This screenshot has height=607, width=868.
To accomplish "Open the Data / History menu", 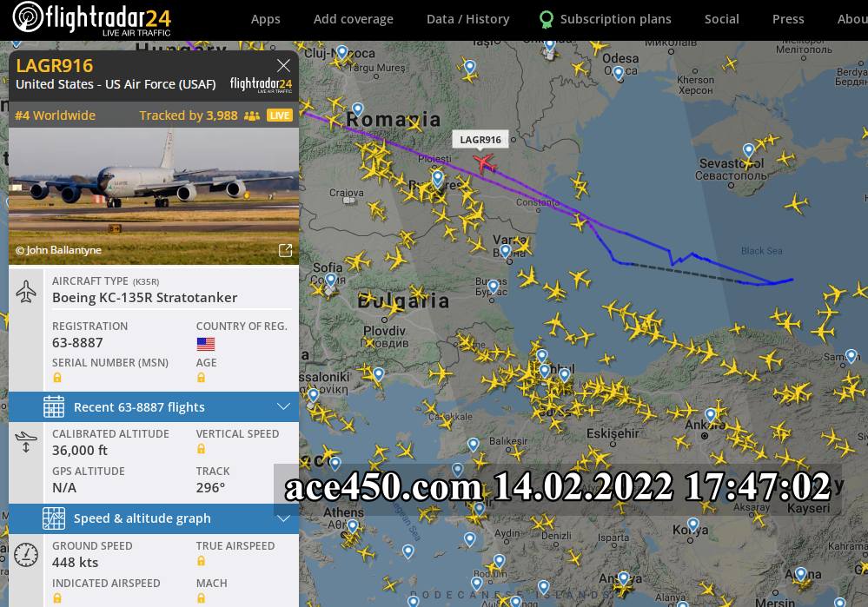I will pyautogui.click(x=467, y=19).
